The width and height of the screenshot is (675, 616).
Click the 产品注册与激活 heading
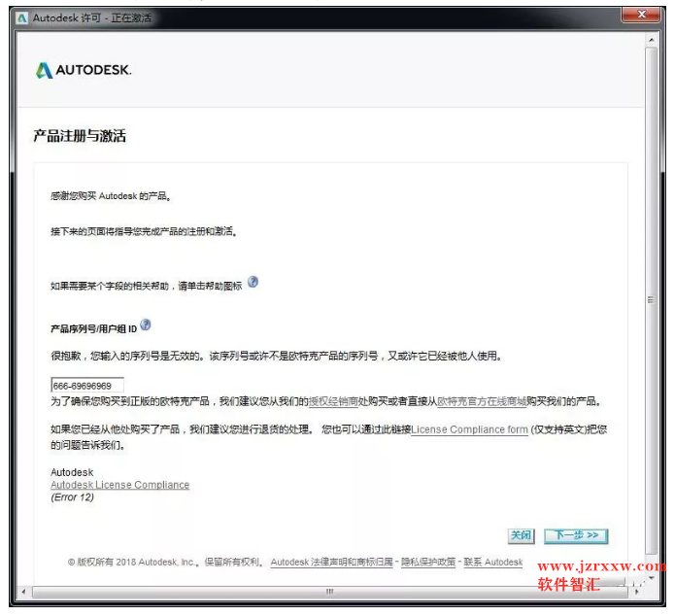pos(80,136)
